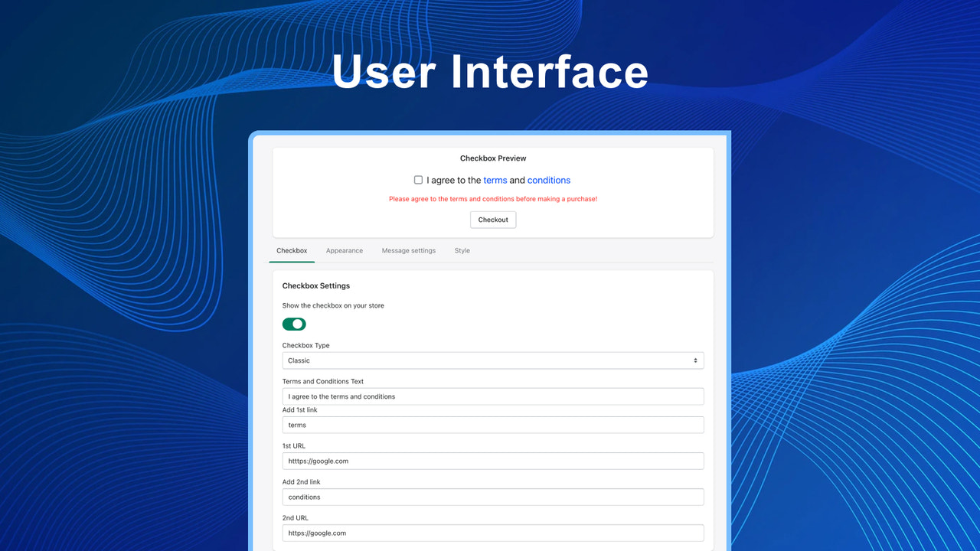Toggle off showing checkbox on your store
Viewport: 980px width, 551px height.
pos(293,324)
